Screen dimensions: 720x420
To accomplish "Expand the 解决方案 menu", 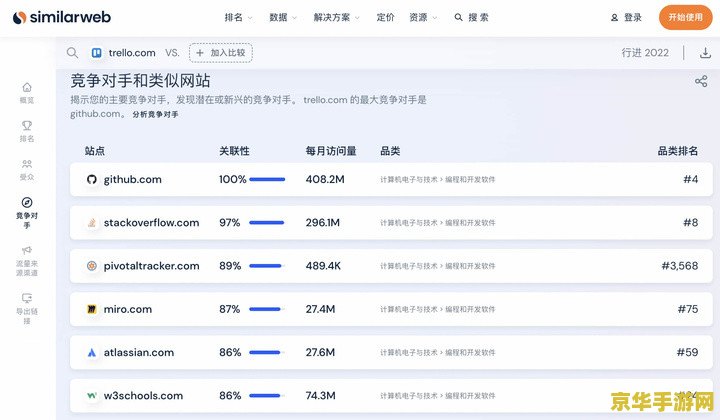I will point(337,17).
